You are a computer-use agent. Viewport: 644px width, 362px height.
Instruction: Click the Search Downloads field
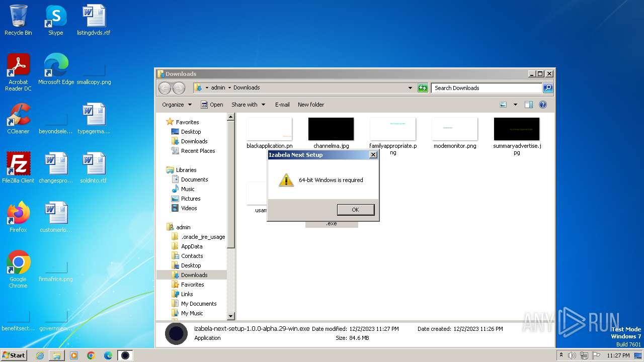point(486,88)
